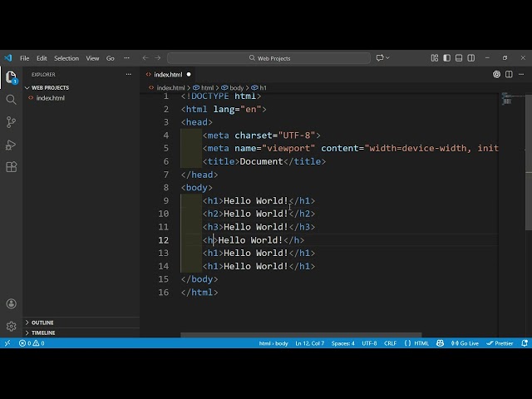Open the Search view in activity bar
The width and height of the screenshot is (532, 399).
pyautogui.click(x=11, y=100)
